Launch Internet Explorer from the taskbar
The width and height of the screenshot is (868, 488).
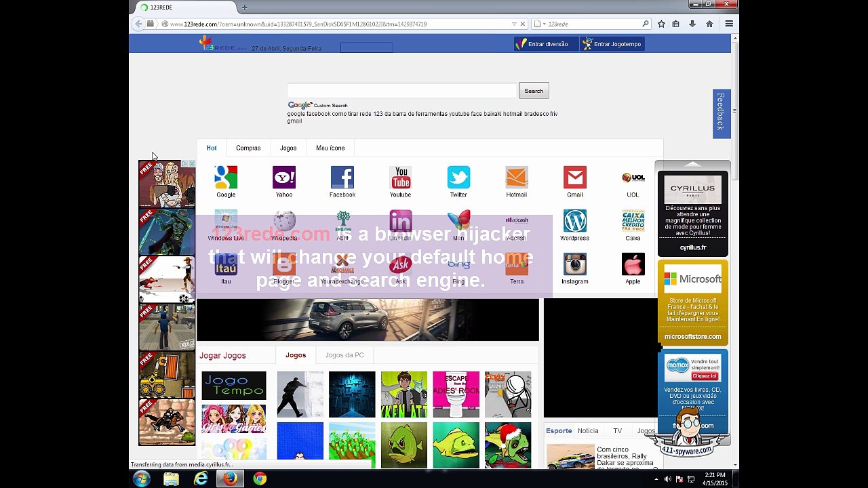tap(201, 479)
